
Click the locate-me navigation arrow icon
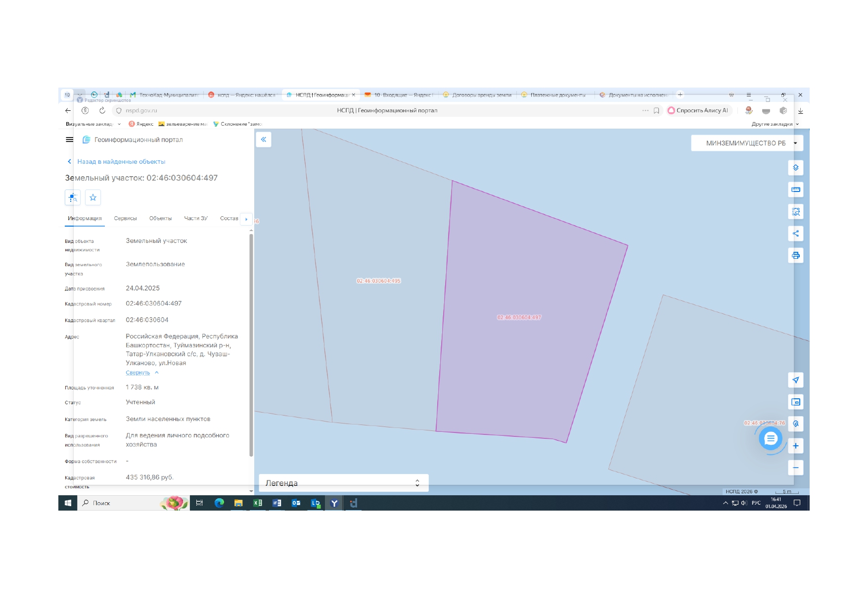[795, 380]
